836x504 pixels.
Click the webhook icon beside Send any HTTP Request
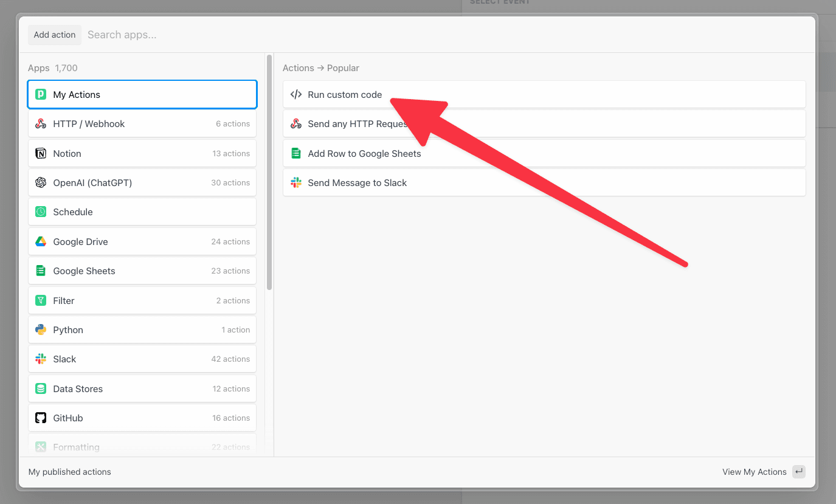tap(296, 123)
